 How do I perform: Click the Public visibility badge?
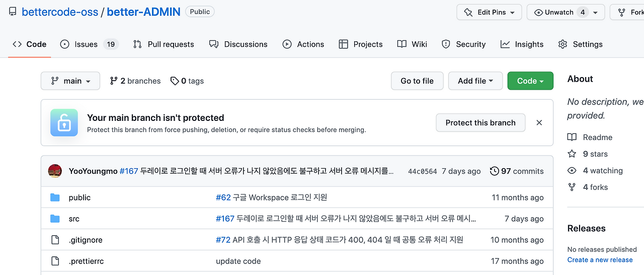200,12
